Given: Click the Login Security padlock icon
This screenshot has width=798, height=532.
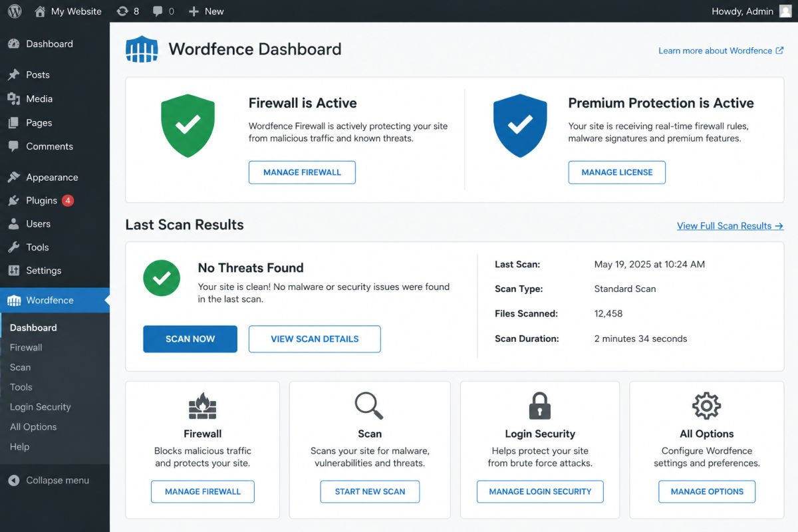Looking at the screenshot, I should tap(539, 406).
